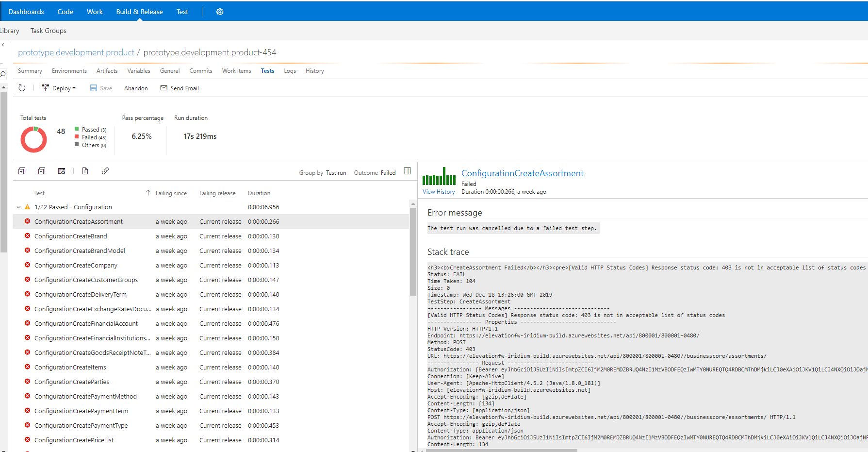Click the test history bar chart

point(439,176)
